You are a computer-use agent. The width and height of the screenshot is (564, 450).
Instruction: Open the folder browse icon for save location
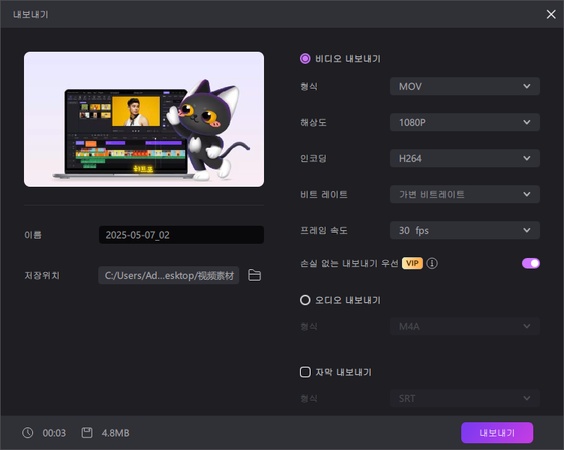(255, 275)
